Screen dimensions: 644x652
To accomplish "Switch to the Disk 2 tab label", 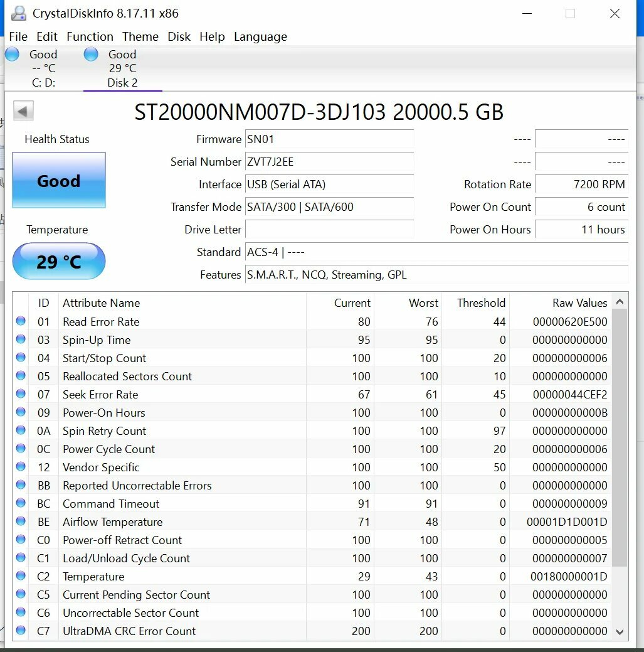I will click(122, 82).
